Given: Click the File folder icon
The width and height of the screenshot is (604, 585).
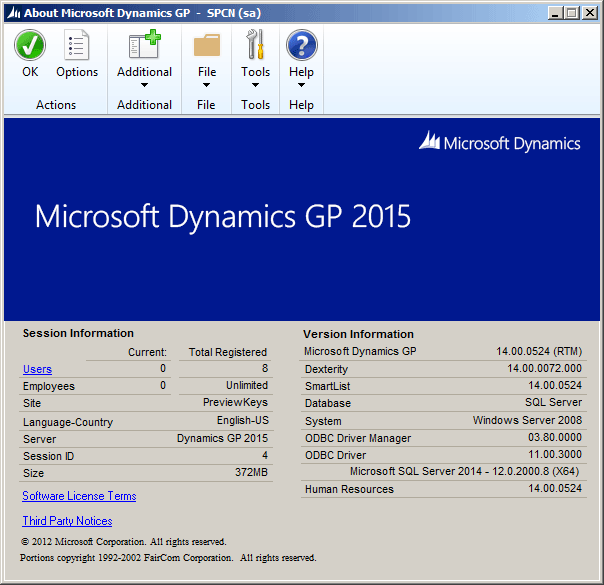Looking at the screenshot, I should (206, 45).
